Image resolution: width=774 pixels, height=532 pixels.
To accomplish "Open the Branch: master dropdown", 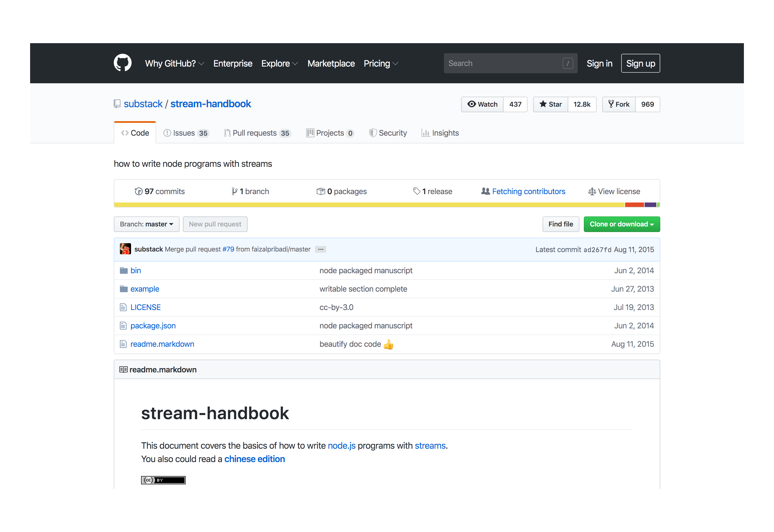I will click(146, 224).
